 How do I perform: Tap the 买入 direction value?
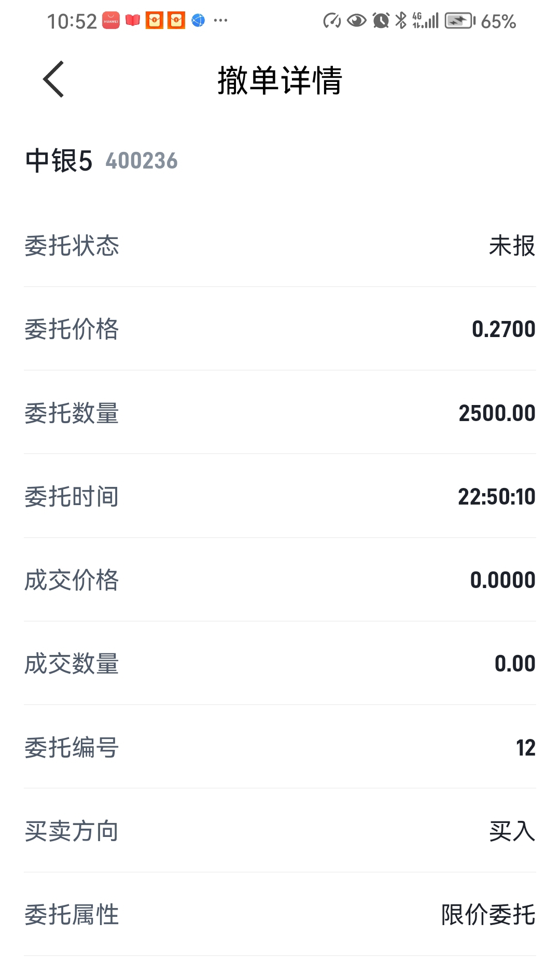[512, 831]
